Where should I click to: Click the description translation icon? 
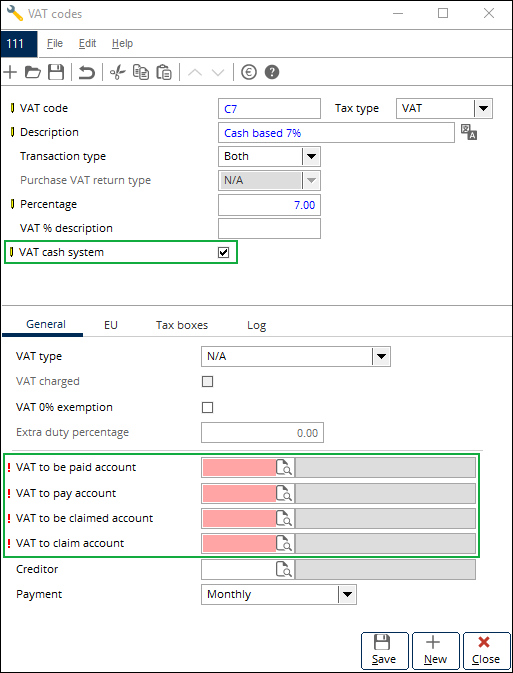coord(469,132)
